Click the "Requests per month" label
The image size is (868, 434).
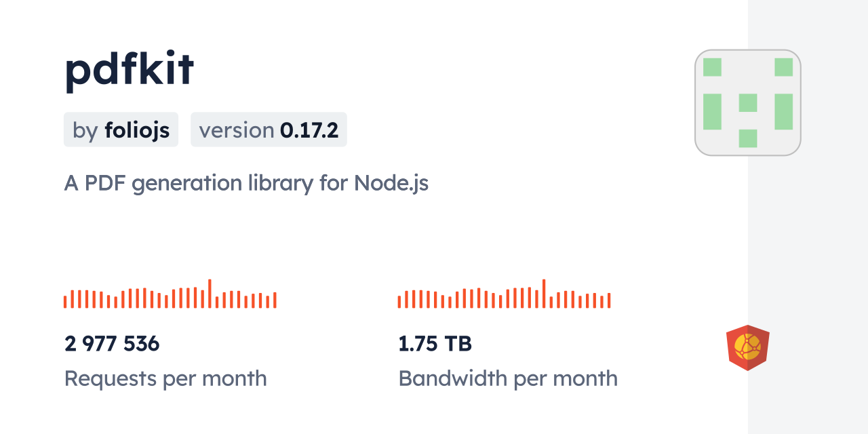(165, 378)
